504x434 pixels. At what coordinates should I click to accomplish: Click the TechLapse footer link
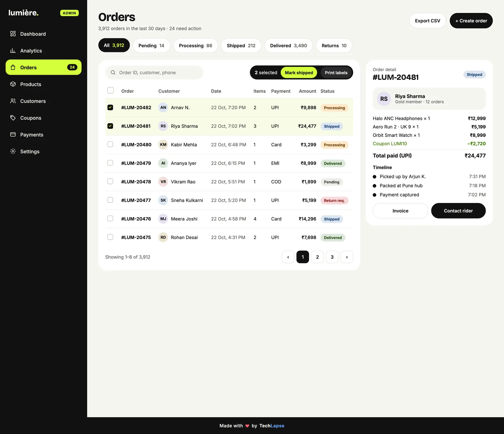tap(272, 426)
